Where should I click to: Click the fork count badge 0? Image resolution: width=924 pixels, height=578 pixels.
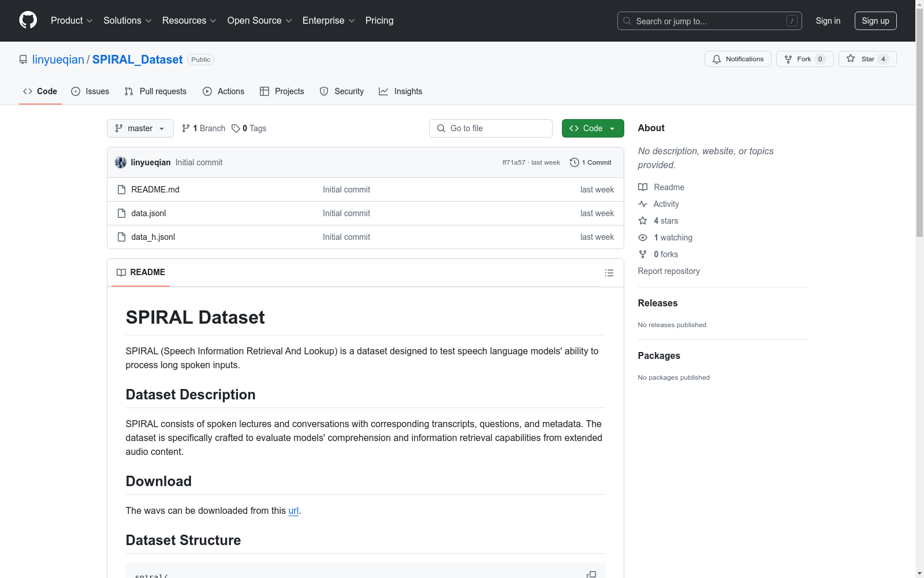pyautogui.click(x=820, y=59)
